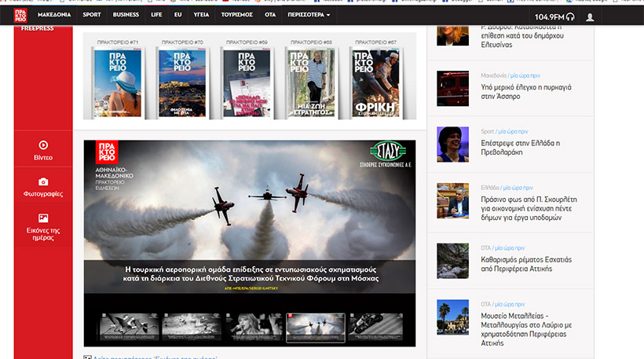Click the red Πρακτορείο logo on slideshow image

[107, 152]
